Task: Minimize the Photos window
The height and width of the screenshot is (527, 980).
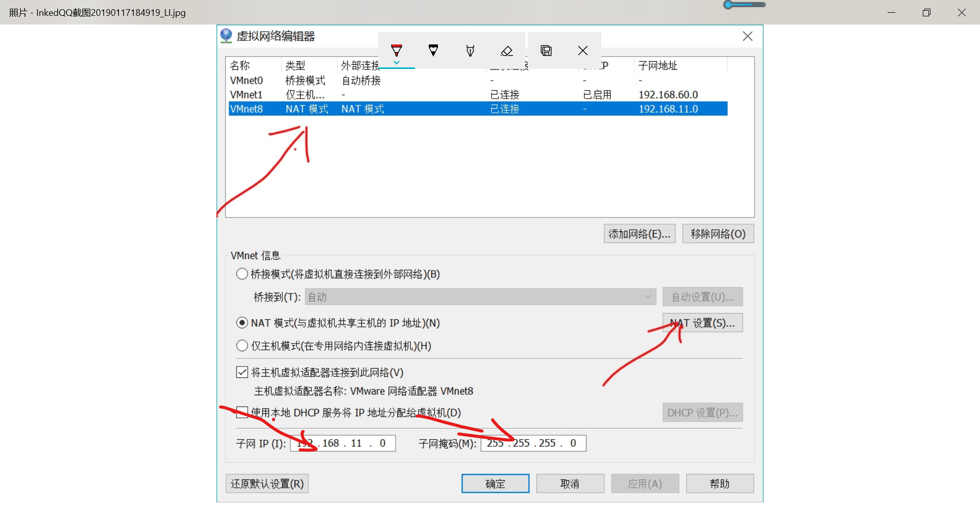Action: 892,12
